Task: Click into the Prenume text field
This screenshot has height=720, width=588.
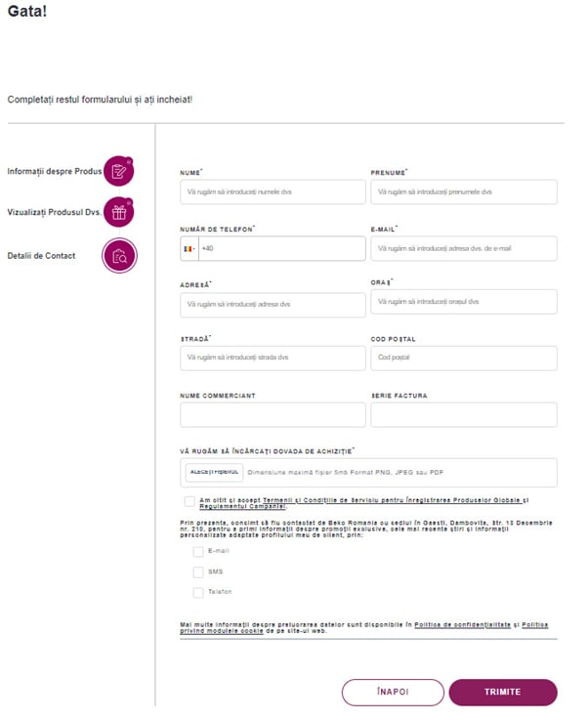Action: point(463,192)
